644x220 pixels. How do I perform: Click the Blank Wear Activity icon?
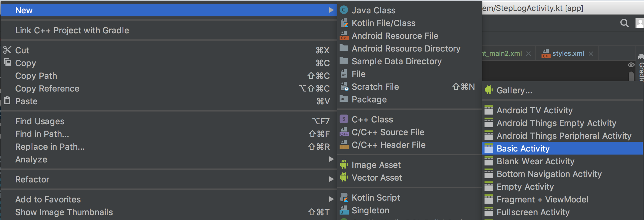[x=488, y=161]
